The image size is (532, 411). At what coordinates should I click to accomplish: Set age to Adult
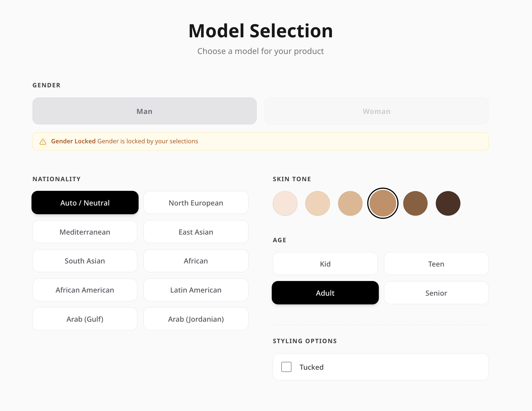[325, 293]
